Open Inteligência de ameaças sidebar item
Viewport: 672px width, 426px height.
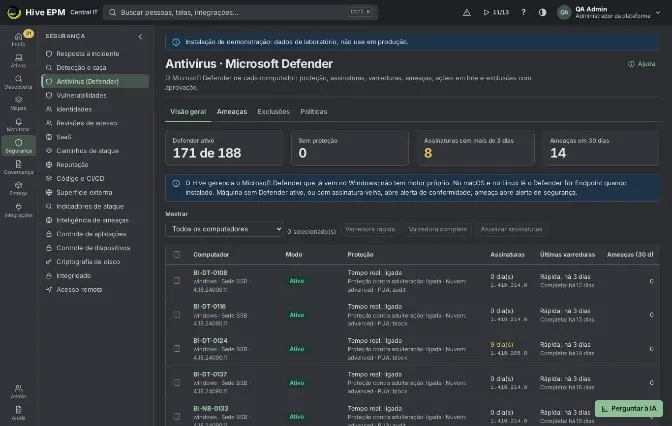[x=95, y=220]
